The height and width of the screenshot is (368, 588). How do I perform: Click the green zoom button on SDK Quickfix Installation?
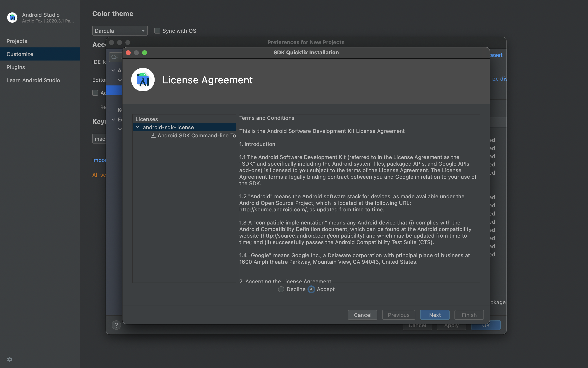[145, 53]
